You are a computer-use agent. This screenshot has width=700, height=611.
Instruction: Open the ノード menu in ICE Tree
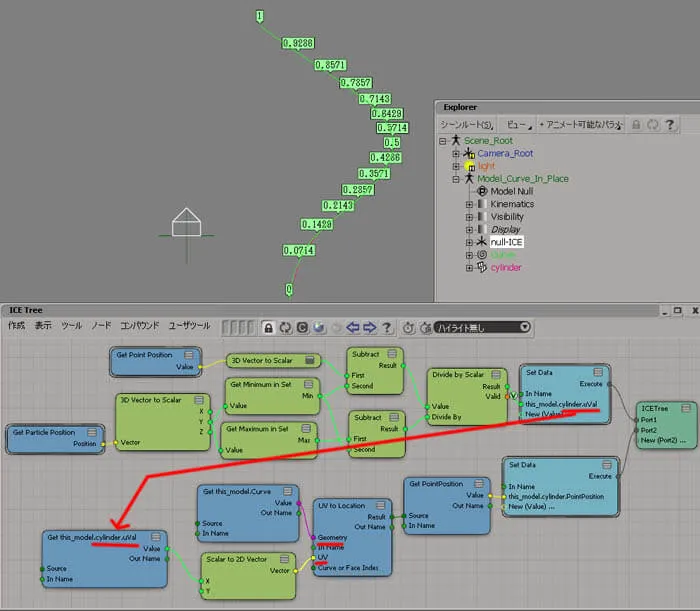point(101,325)
